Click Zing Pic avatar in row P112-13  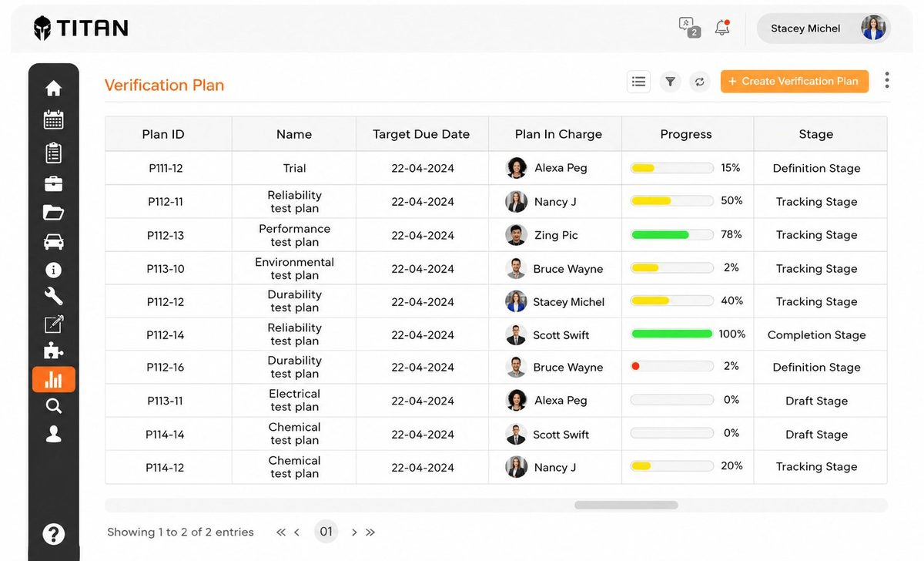pyautogui.click(x=516, y=235)
